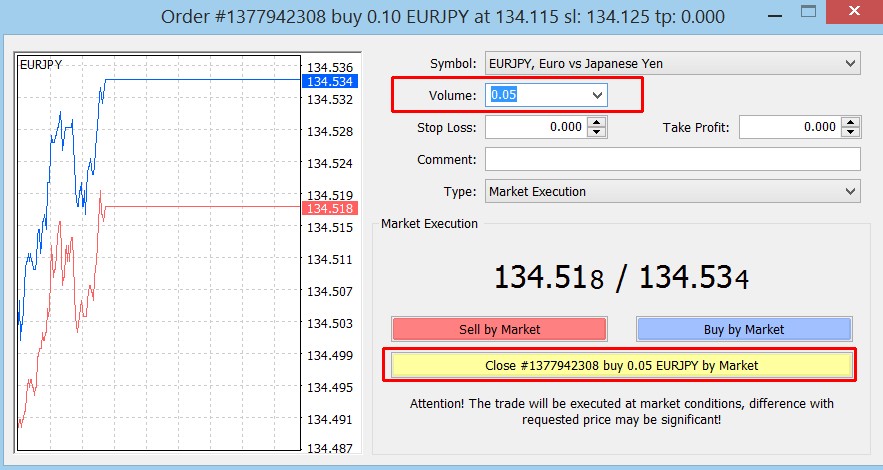Screen dimensions: 883x470
Task: Close the order window with X
Action: [855, 11]
